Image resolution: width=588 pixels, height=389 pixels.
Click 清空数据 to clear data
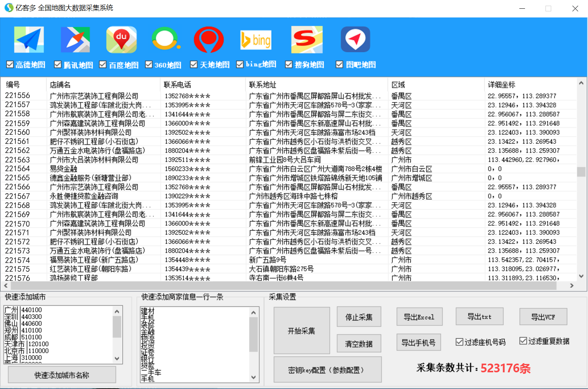[358, 343]
